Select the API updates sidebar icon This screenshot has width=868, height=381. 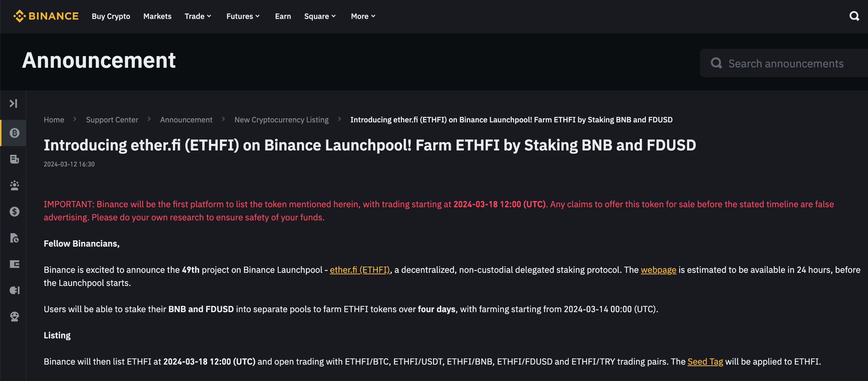(14, 290)
